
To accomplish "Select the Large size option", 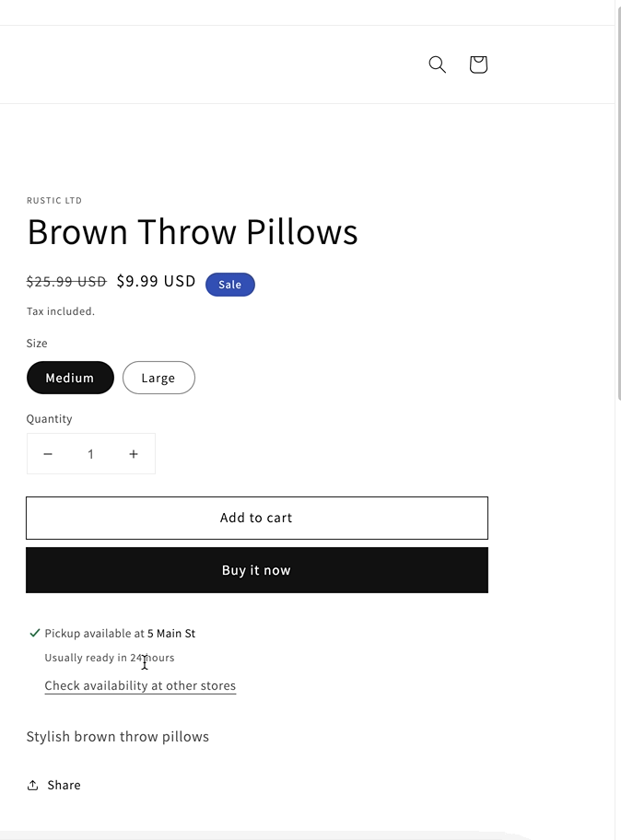I will (x=158, y=378).
